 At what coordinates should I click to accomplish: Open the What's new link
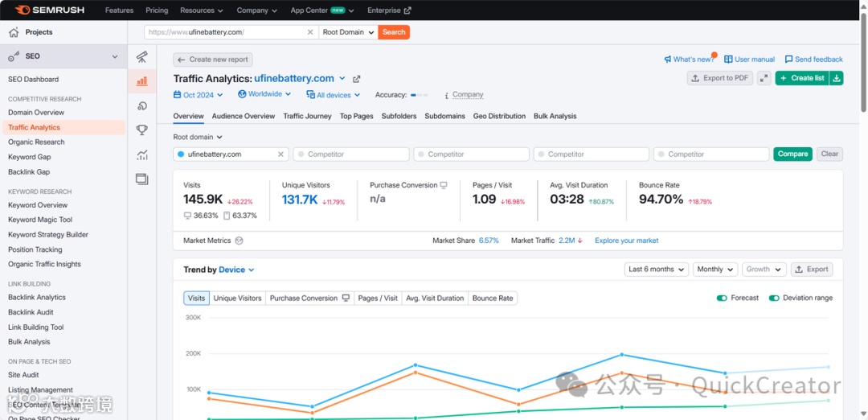point(690,60)
